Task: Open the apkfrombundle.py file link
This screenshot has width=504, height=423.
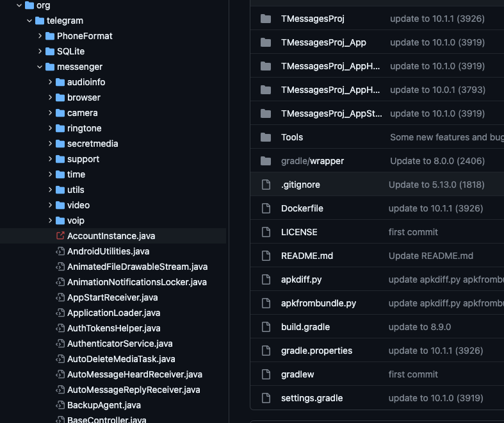Action: [x=318, y=303]
